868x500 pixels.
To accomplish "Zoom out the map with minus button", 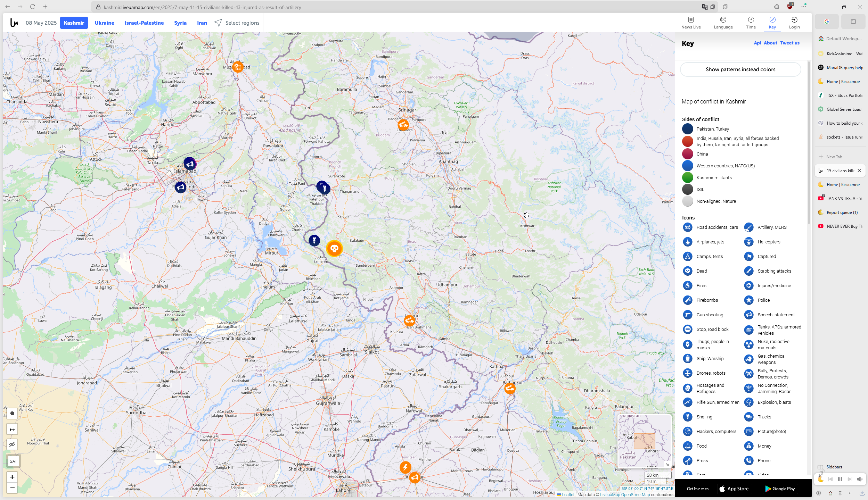I will (x=12, y=488).
